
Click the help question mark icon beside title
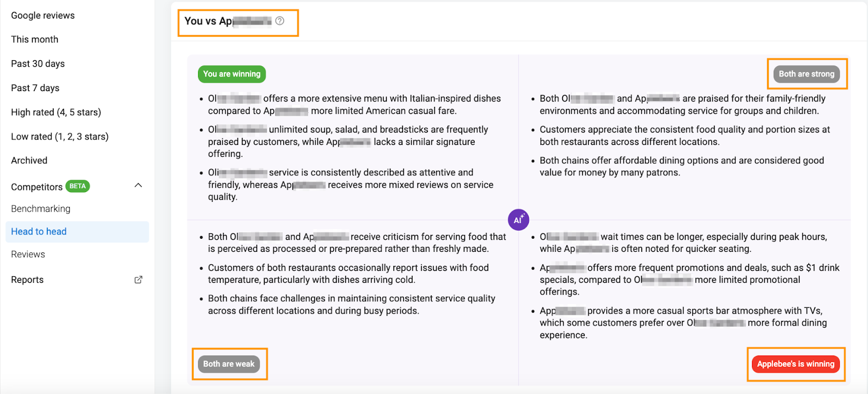click(x=279, y=21)
